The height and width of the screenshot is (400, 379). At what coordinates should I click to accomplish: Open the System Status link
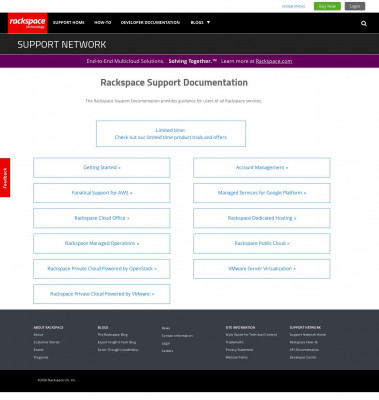(x=293, y=6)
